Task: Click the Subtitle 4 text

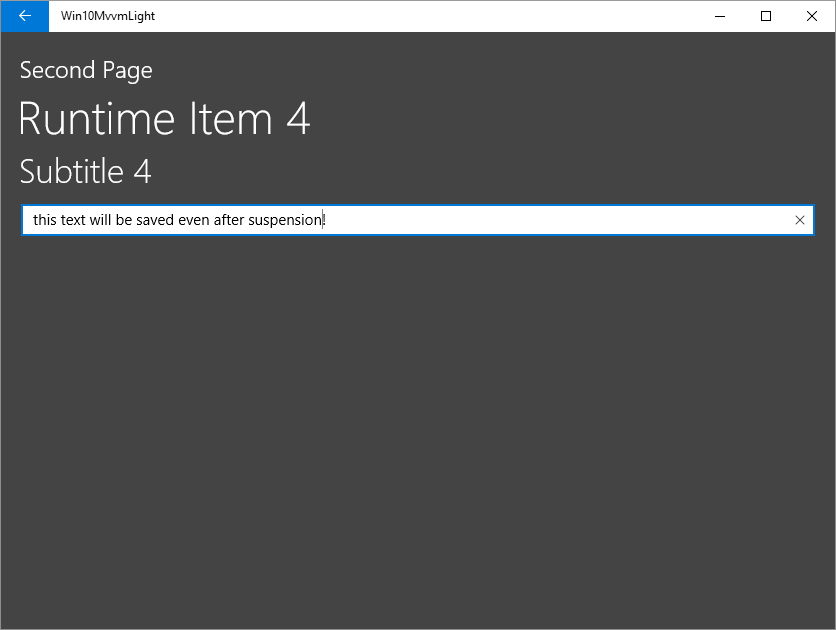Action: [x=85, y=171]
